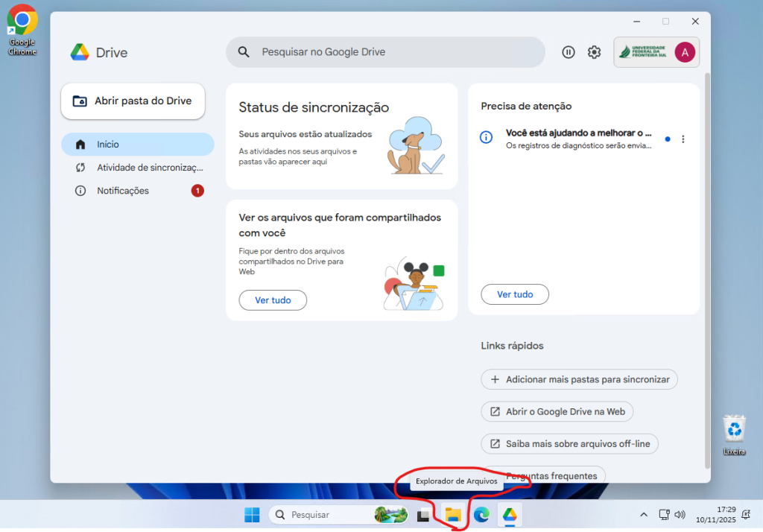Show hidden system tray icons chevron

644,515
